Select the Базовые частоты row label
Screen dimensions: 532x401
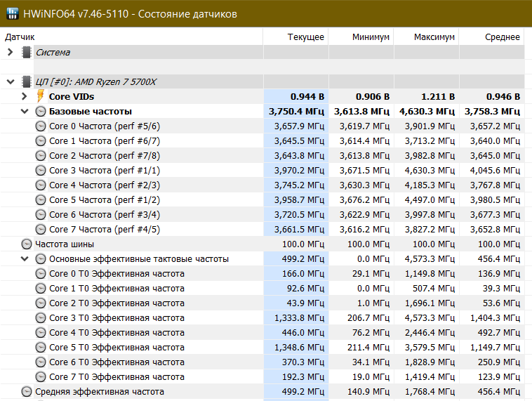(91, 112)
